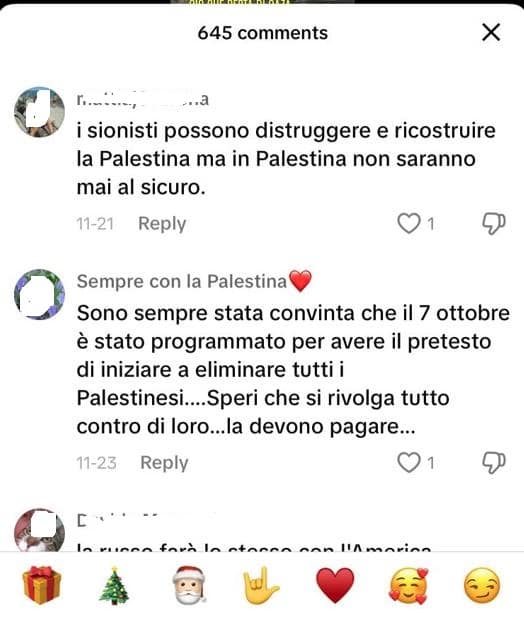Insert the Christmas tree emoji
The image size is (524, 619).
click(114, 585)
